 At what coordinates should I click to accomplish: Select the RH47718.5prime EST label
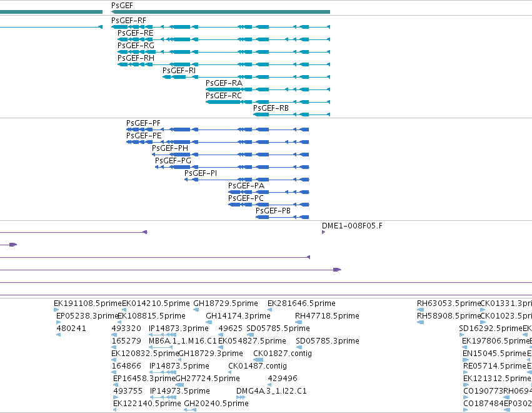[327, 316]
